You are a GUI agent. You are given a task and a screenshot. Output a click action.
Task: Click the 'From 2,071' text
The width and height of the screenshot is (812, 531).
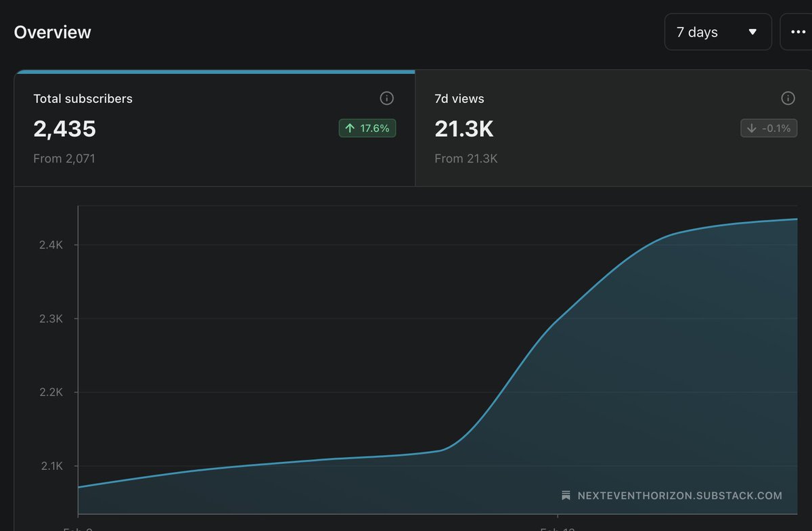tap(64, 159)
